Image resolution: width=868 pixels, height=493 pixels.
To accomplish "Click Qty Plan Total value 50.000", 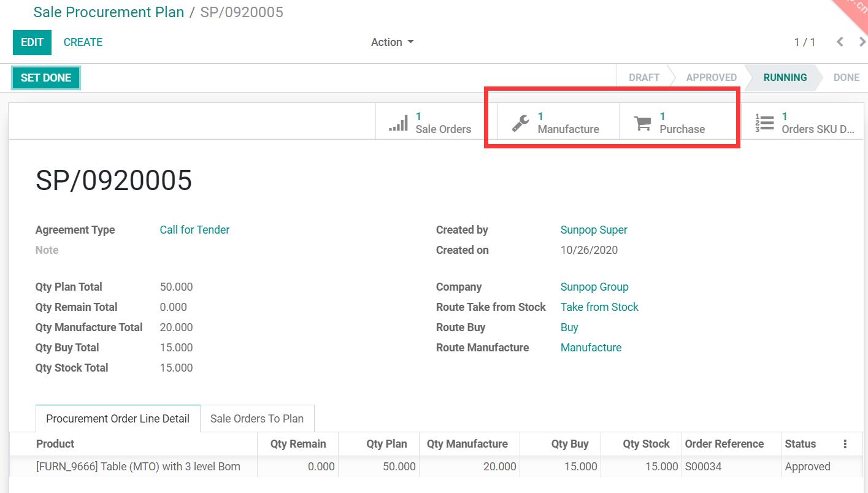I will [x=176, y=287].
